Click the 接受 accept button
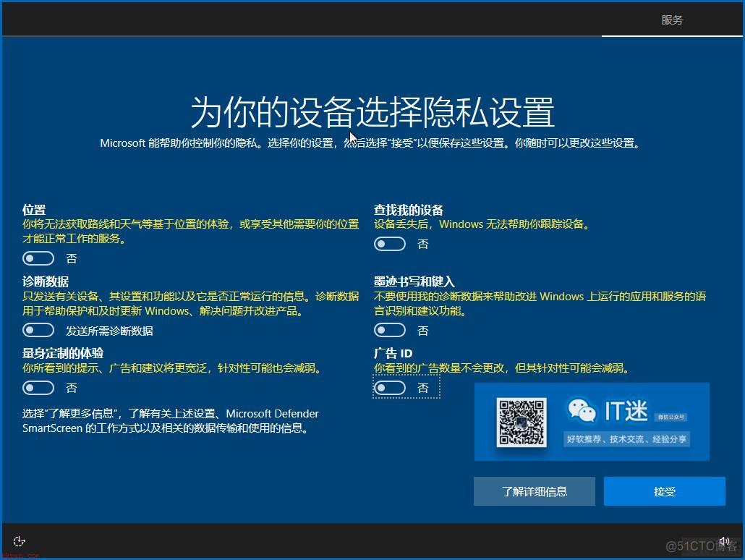The height and width of the screenshot is (560, 745). pyautogui.click(x=664, y=491)
